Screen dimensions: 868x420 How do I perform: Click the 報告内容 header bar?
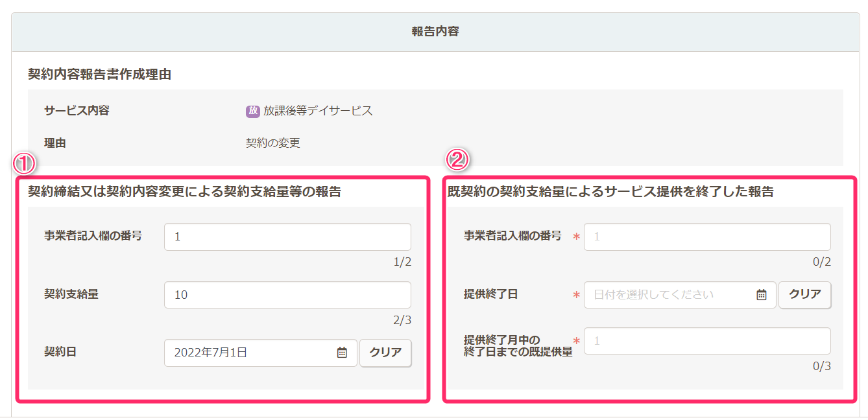click(x=435, y=32)
